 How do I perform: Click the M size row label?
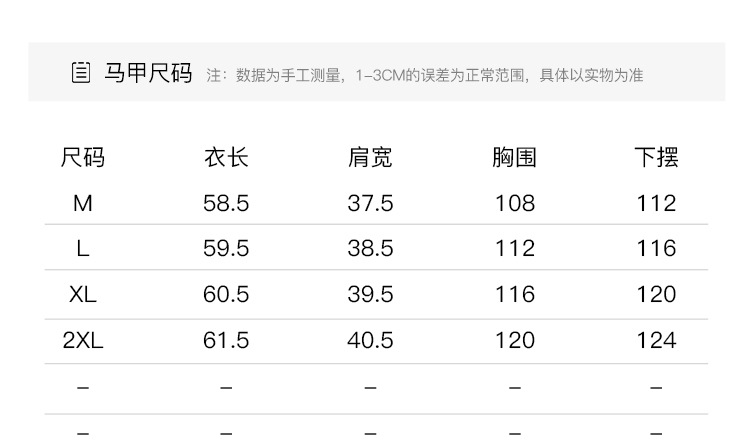click(83, 203)
